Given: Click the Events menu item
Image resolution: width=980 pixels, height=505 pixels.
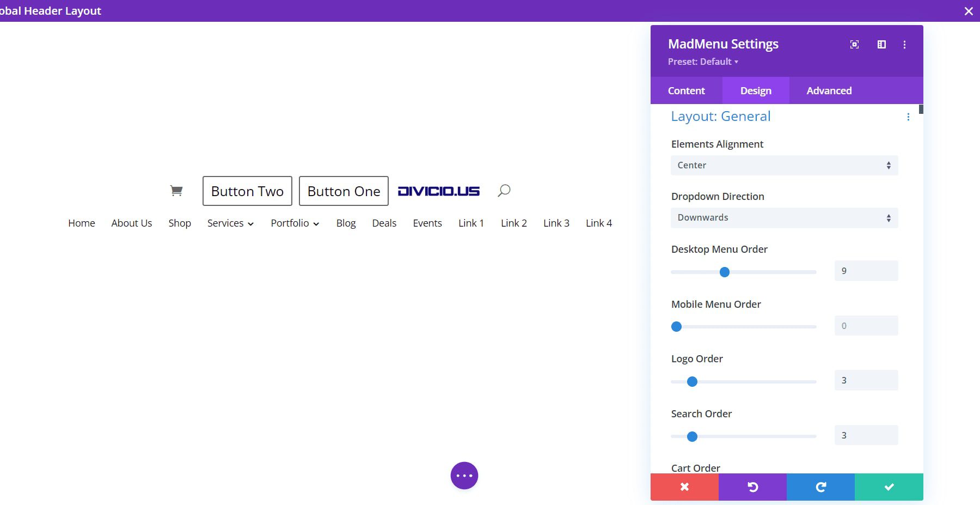Looking at the screenshot, I should [427, 223].
